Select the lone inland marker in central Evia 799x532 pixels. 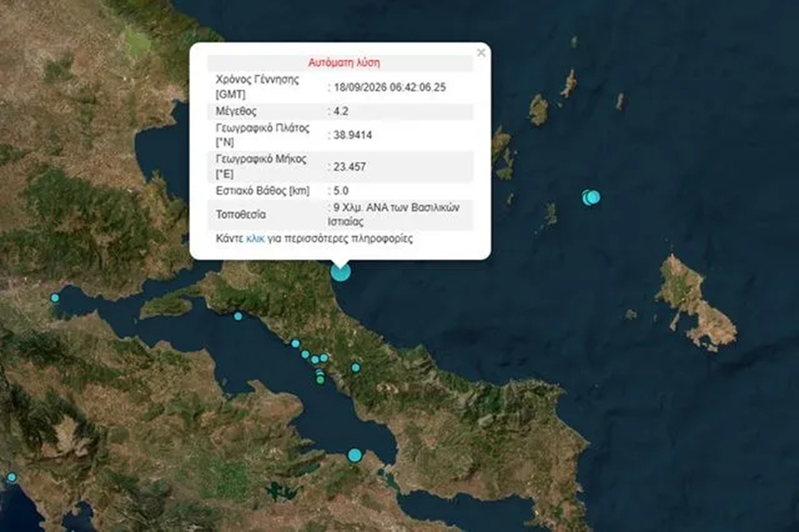355,367
